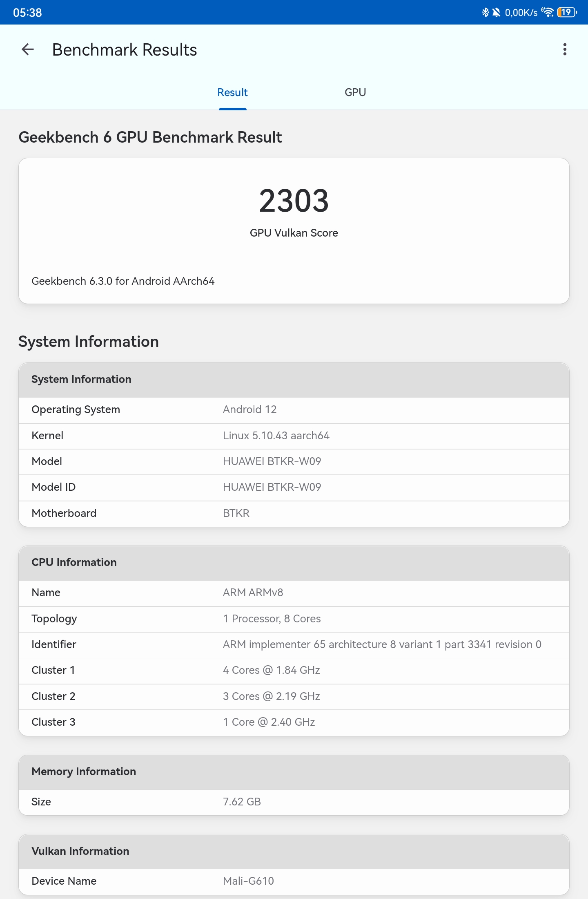Tap the Size row label
Viewport: 588px width, 899px height.
coord(41,802)
